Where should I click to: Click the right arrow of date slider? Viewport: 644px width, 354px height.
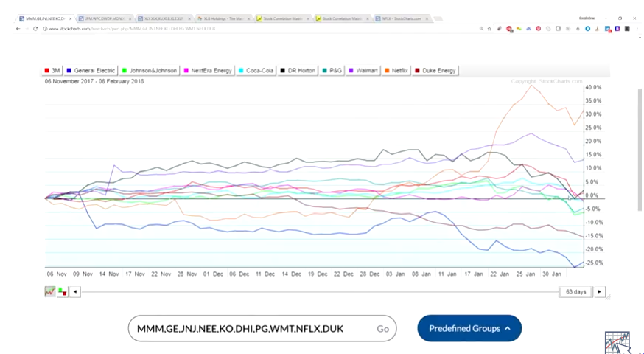[x=600, y=291]
